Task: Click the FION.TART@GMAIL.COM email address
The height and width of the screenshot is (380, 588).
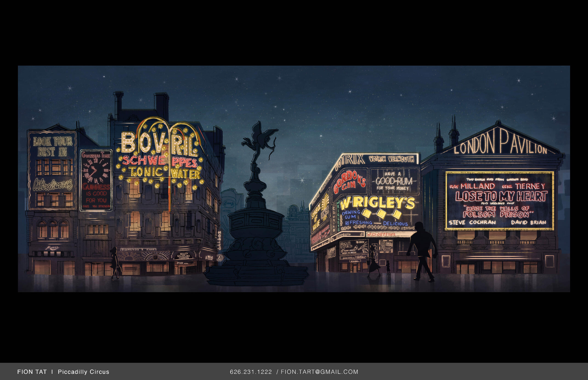Action: [x=319, y=372]
